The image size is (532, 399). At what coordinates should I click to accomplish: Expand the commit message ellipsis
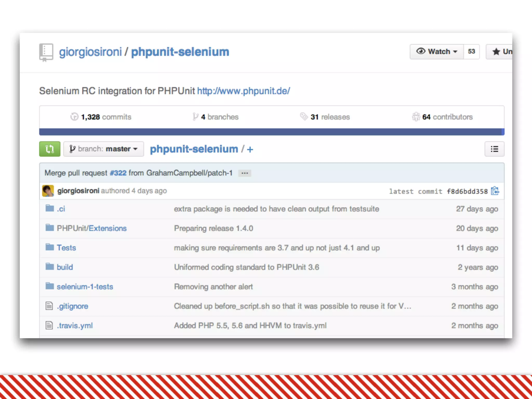[245, 173]
